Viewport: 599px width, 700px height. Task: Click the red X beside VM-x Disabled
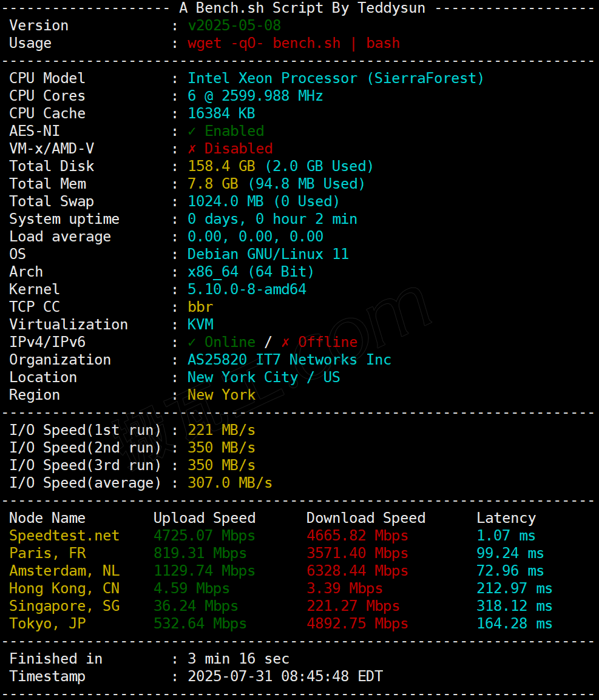point(192,149)
